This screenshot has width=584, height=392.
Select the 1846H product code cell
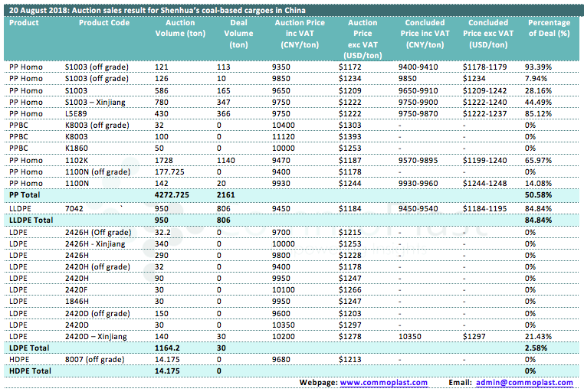pos(77,302)
